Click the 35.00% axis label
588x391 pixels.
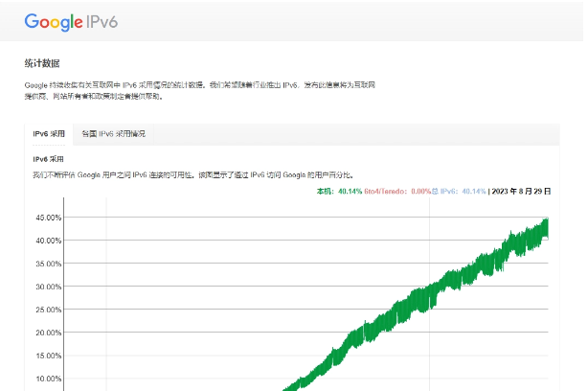point(49,264)
